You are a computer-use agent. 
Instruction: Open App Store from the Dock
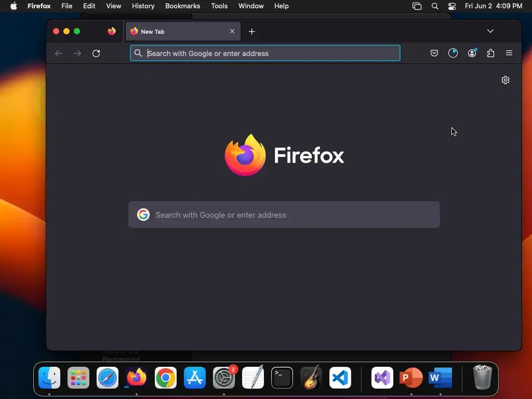195,378
